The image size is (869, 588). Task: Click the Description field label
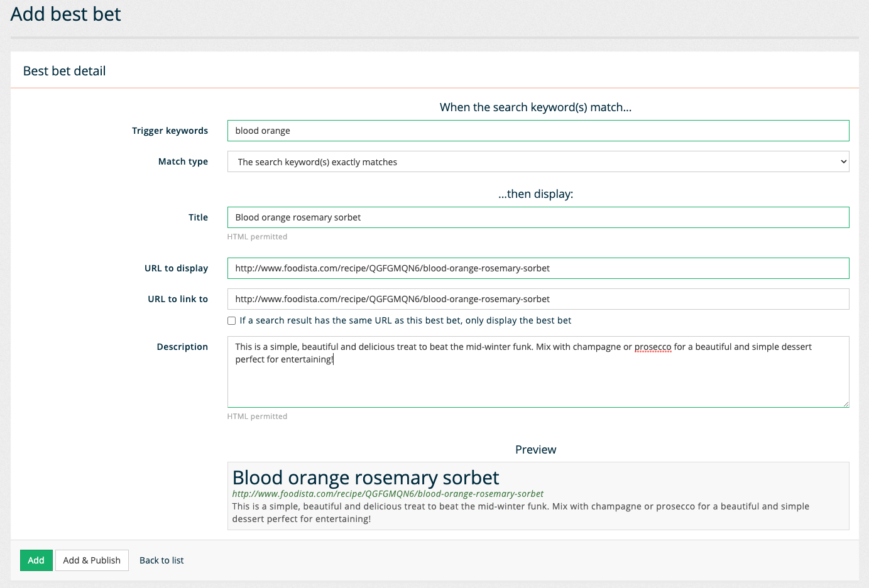(182, 347)
